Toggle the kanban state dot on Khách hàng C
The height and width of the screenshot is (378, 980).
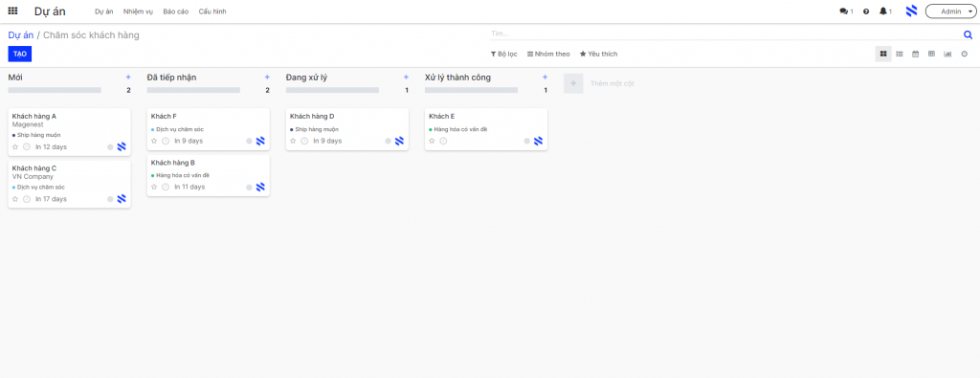[x=111, y=199]
